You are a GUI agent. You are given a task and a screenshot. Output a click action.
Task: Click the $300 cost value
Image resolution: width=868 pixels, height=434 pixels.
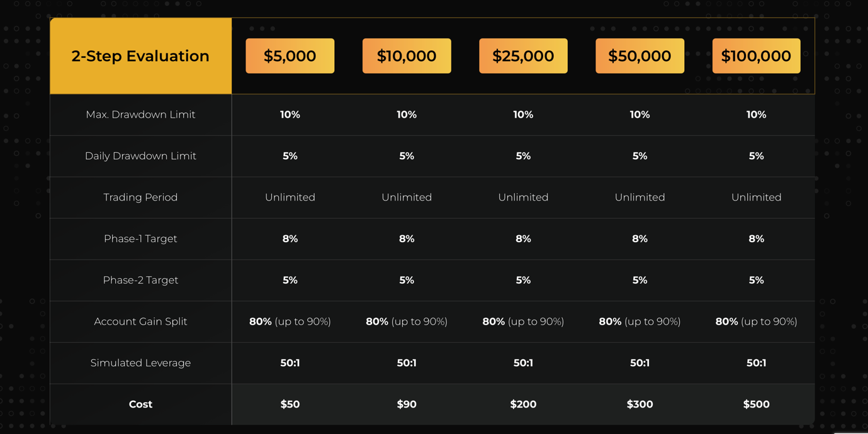coord(640,404)
